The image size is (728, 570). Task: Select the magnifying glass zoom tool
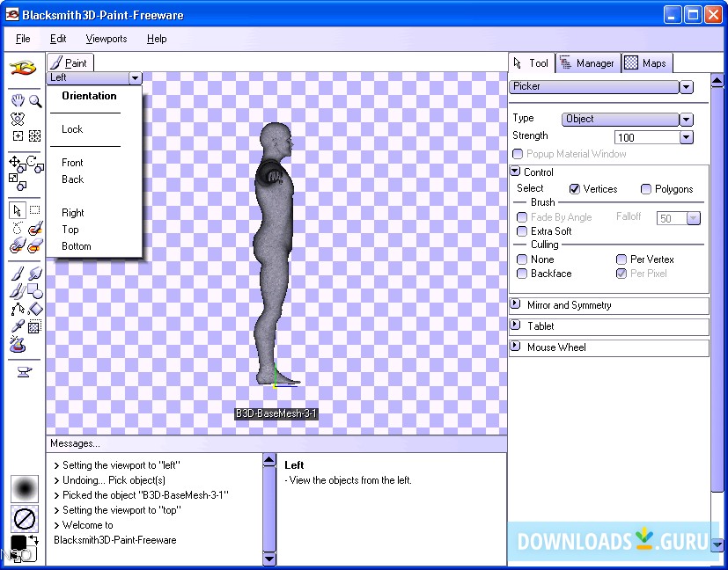pos(35,101)
